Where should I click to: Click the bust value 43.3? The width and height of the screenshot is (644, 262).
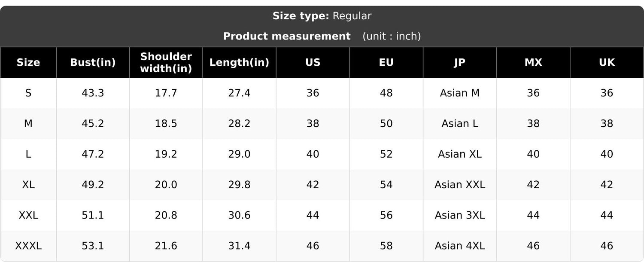coord(93,93)
